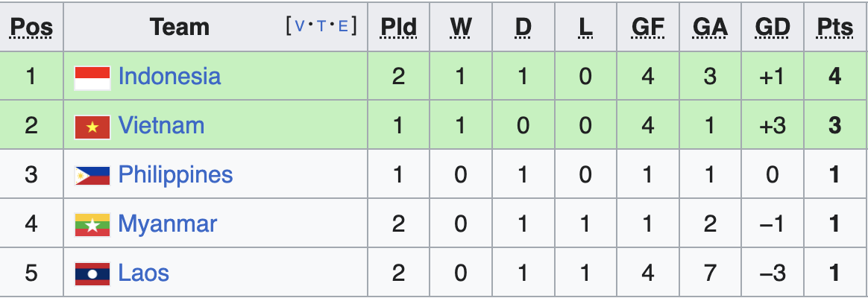
Task: Click the E (edit) template link
Action: [x=343, y=26]
